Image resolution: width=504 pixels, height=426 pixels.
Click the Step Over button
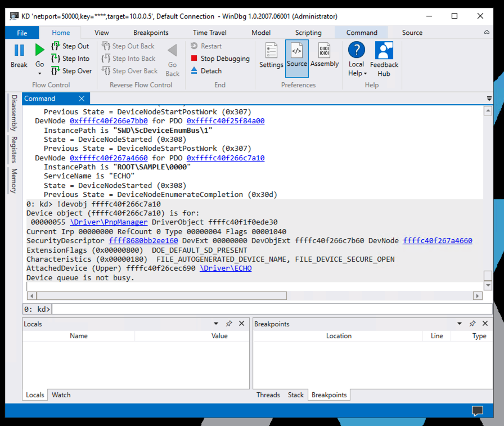tap(71, 71)
